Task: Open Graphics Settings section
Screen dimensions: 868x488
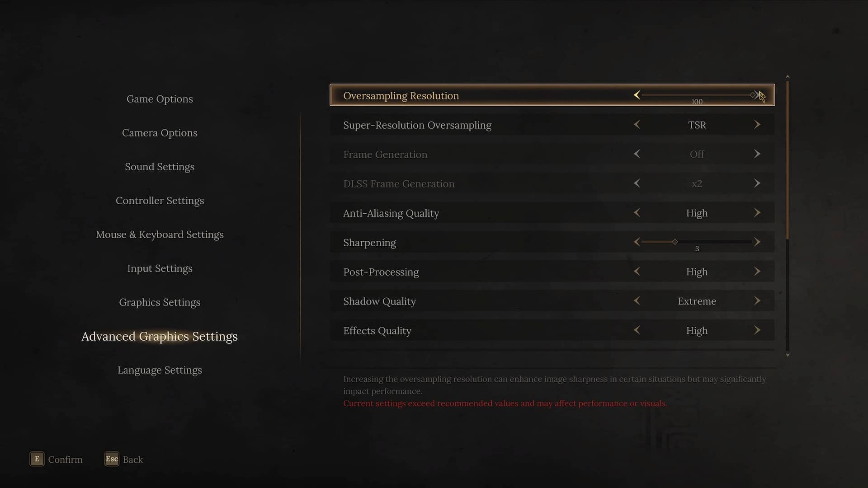Action: pyautogui.click(x=160, y=302)
